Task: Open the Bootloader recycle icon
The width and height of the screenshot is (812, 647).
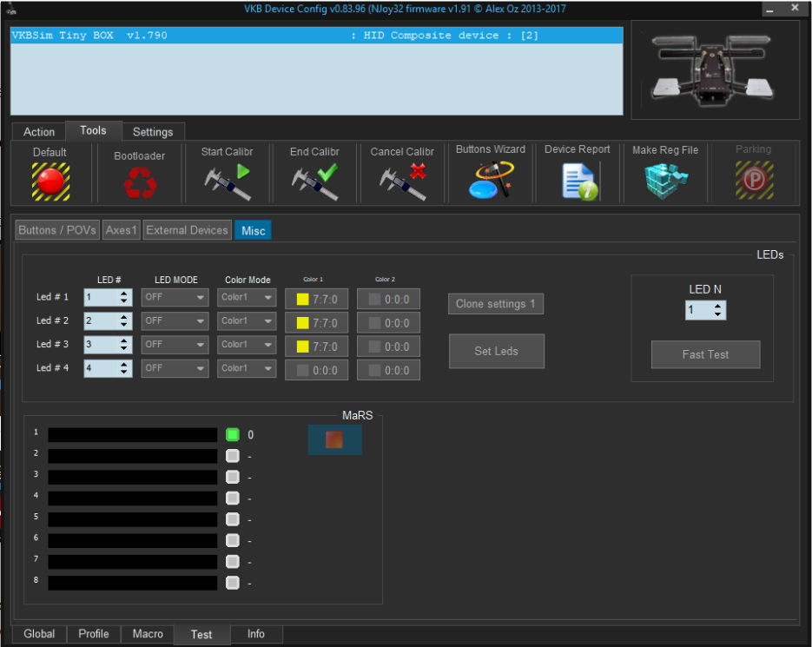Action: coord(140,183)
